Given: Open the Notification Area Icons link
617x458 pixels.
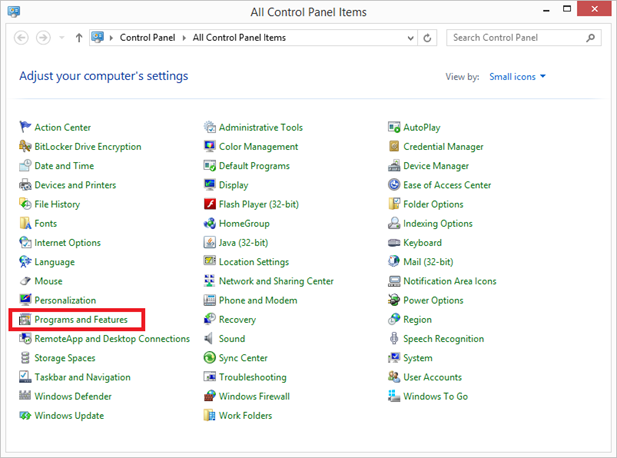Looking at the screenshot, I should coord(450,281).
